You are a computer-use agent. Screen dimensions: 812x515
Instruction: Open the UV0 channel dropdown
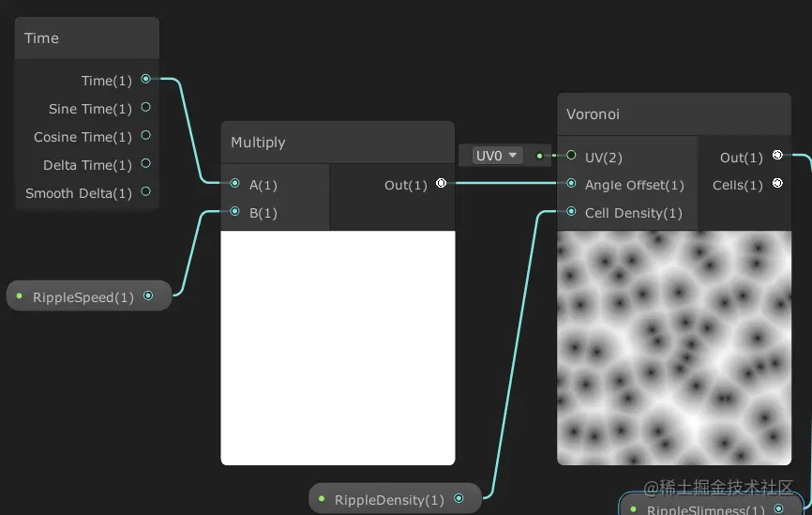[x=497, y=156]
